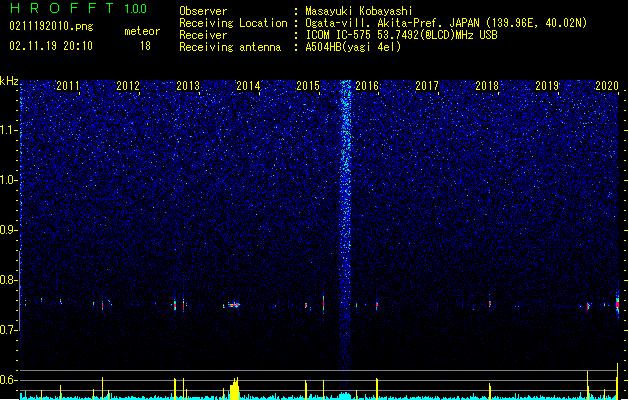The width and height of the screenshot is (629, 400).
Task: Click the 'Receiving antenna' label
Action: pyautogui.click(x=230, y=47)
